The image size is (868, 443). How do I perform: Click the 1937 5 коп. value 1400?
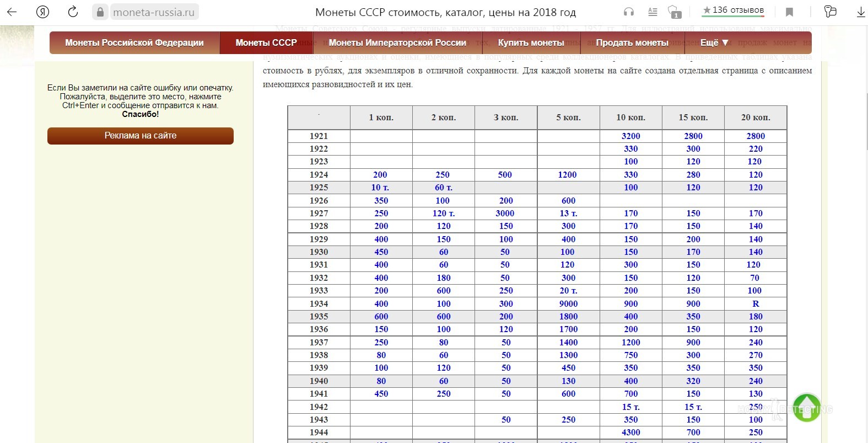(568, 342)
